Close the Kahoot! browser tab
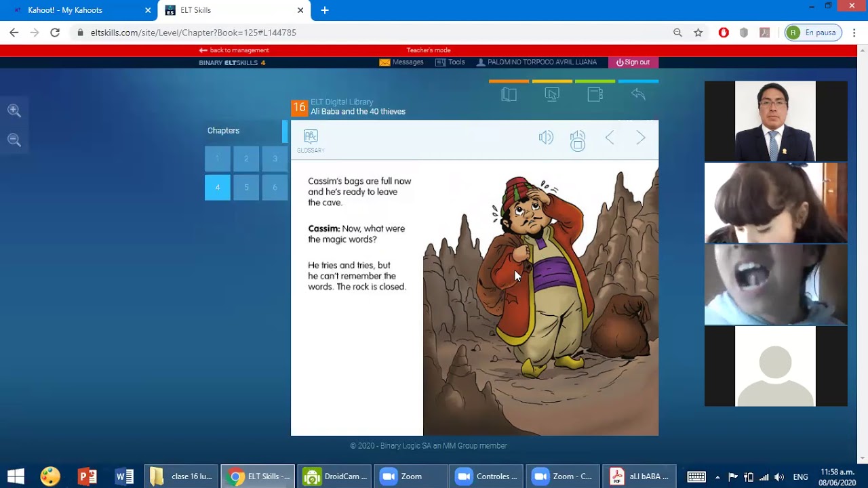868x488 pixels. [148, 10]
